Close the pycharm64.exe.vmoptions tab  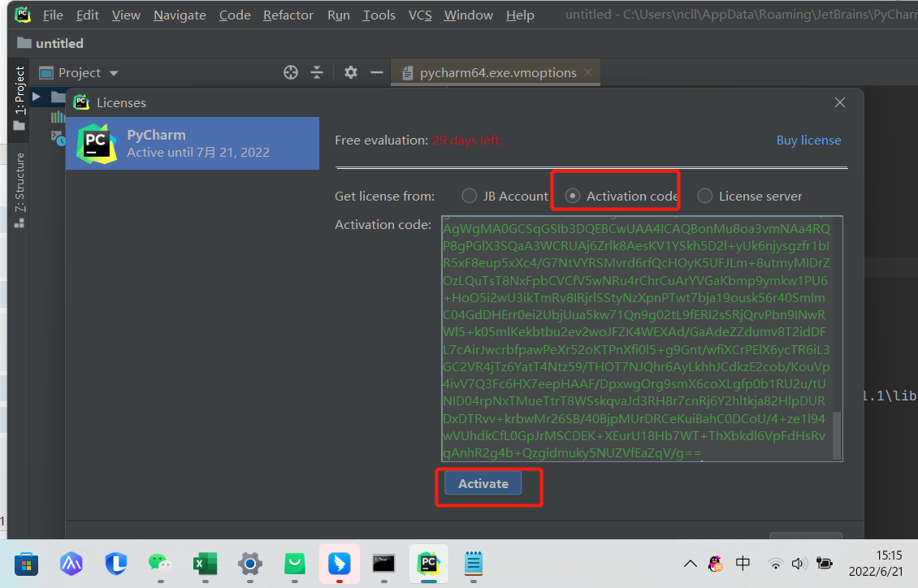click(588, 72)
